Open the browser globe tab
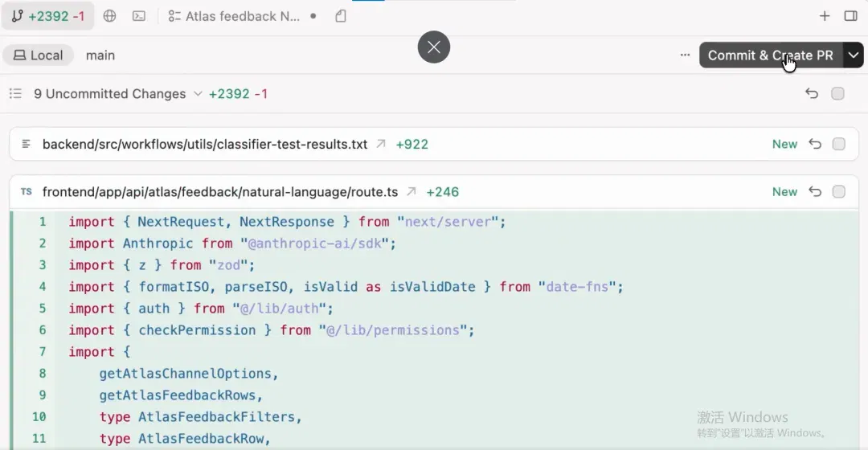 coord(109,16)
